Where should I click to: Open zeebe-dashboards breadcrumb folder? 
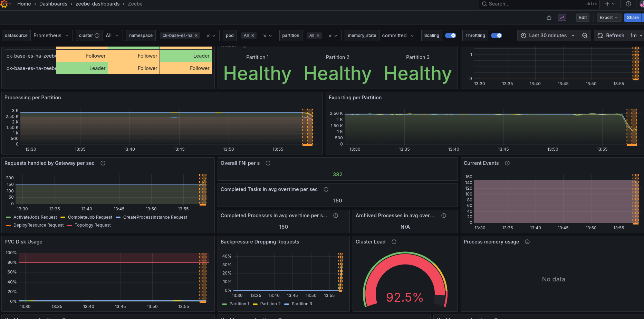click(98, 4)
